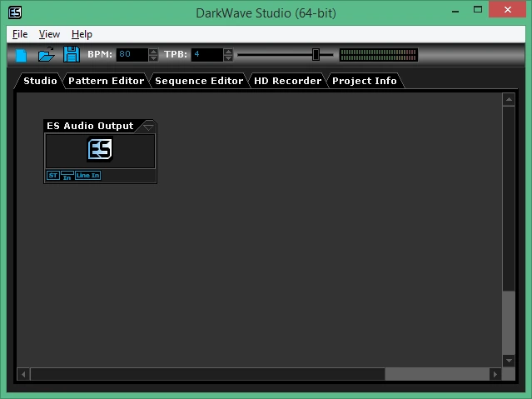Close the DarkWave Studio window
532x399 pixels.
click(508, 9)
